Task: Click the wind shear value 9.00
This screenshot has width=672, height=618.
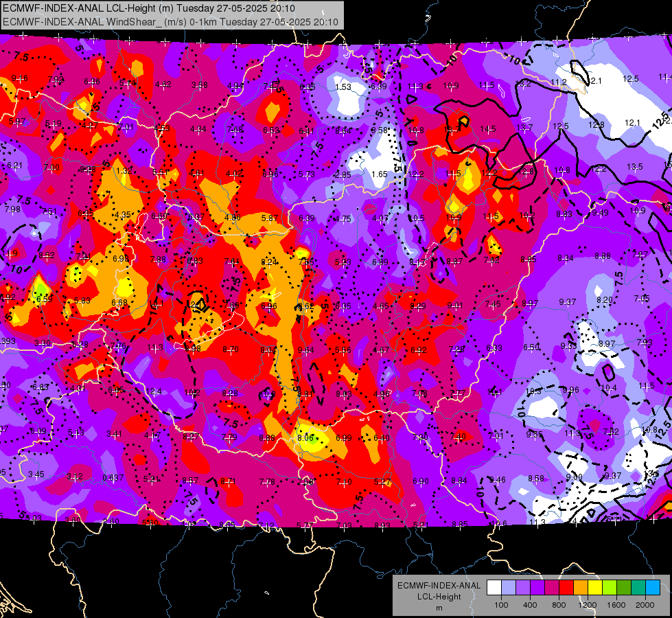Action: click(575, 477)
